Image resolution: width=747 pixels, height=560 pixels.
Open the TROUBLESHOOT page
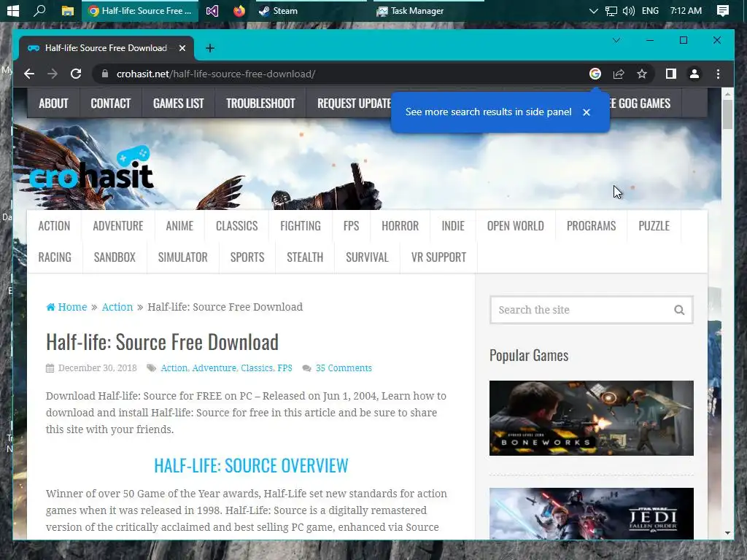pyautogui.click(x=260, y=104)
